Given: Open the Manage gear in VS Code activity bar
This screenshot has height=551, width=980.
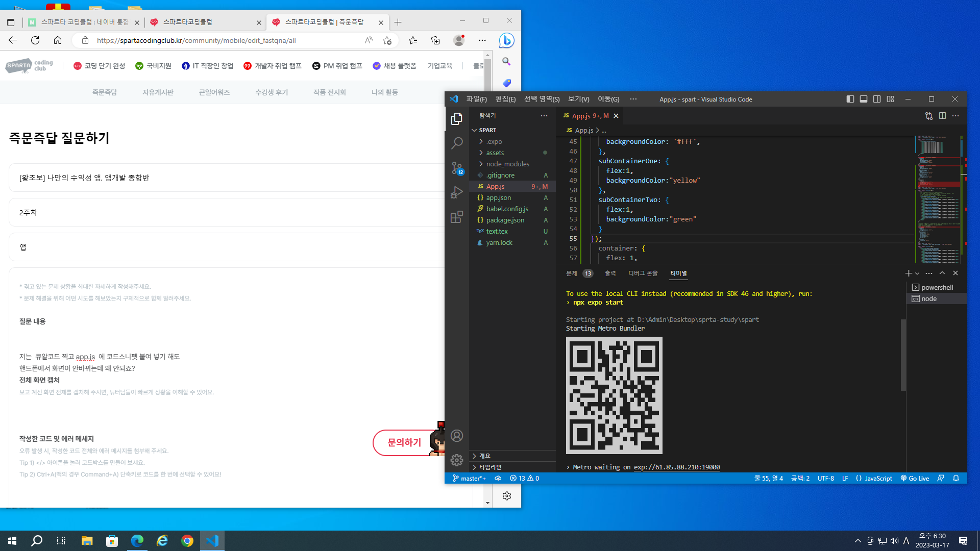Looking at the screenshot, I should tap(457, 460).
